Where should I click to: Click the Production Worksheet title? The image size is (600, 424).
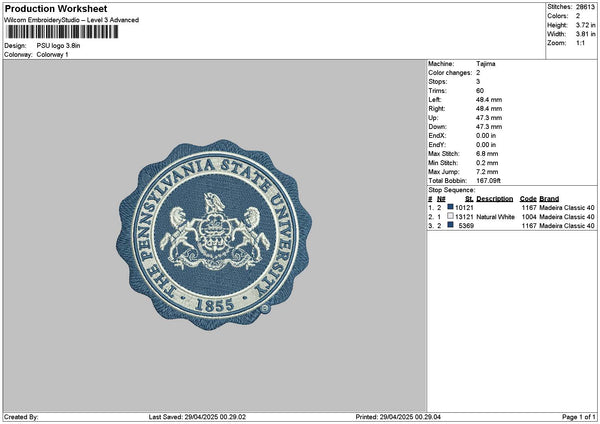point(56,8)
